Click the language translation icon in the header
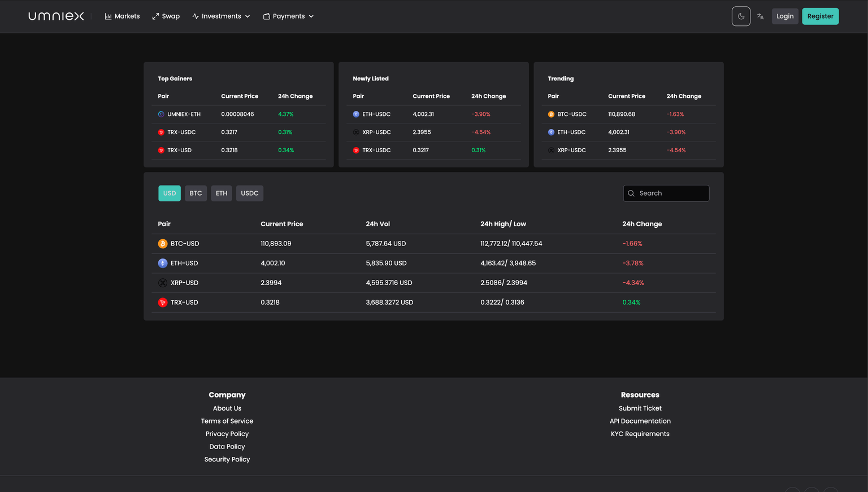Screen dimensions: 868x492 [760, 16]
